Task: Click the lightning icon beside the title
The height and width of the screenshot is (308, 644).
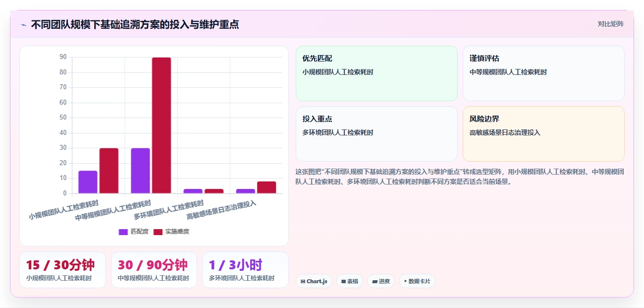Action: (23, 24)
